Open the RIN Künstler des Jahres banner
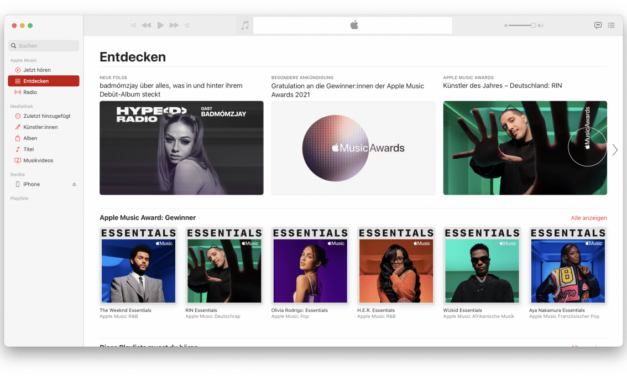This screenshot has height=376, width=627. click(x=525, y=148)
